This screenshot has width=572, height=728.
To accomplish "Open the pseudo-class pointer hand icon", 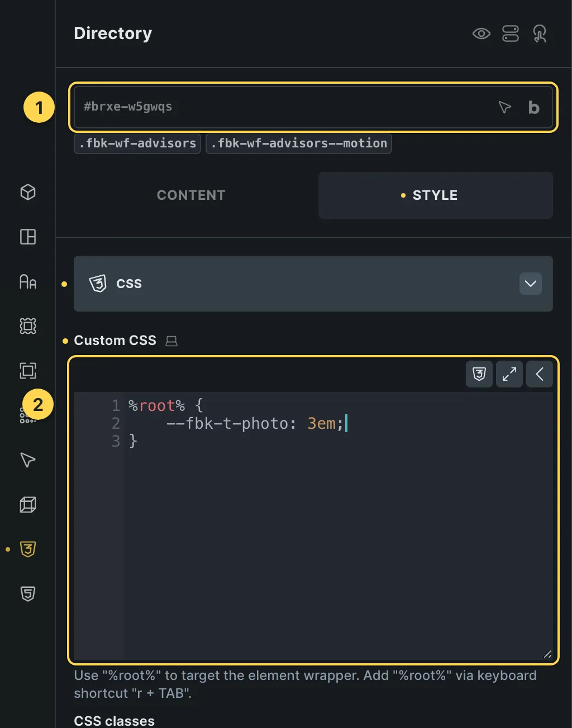I will tap(540, 34).
